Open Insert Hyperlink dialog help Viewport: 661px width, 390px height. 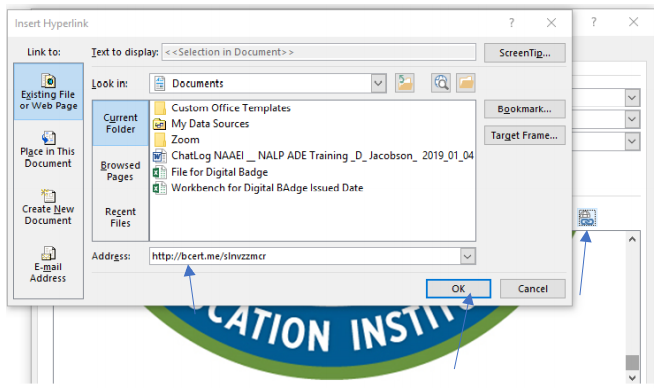click(x=511, y=23)
